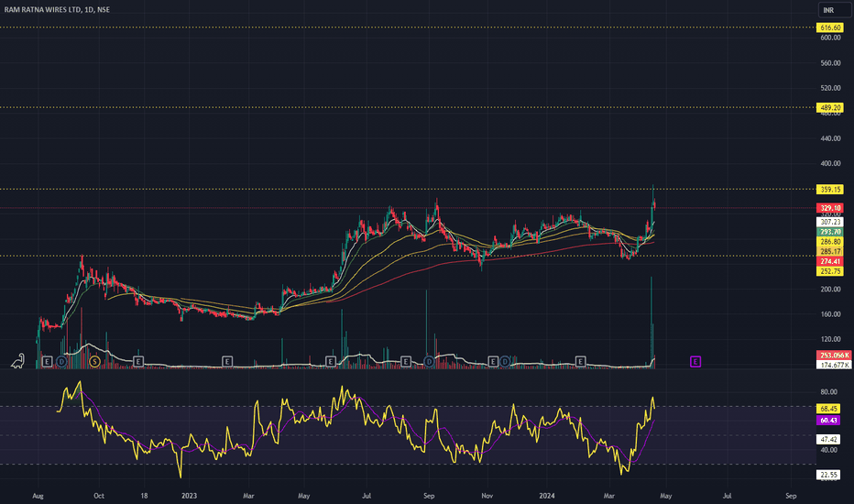Click the 560.00 price axis label

tap(830, 62)
